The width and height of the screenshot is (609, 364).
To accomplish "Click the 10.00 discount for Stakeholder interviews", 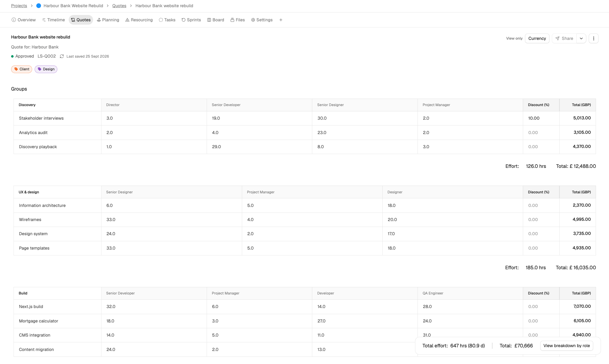I will pyautogui.click(x=541, y=118).
